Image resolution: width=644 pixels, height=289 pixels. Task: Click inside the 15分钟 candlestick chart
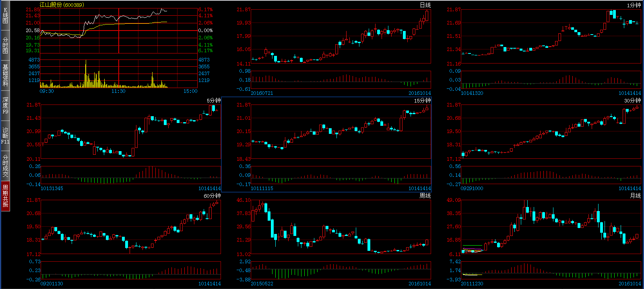(341, 132)
